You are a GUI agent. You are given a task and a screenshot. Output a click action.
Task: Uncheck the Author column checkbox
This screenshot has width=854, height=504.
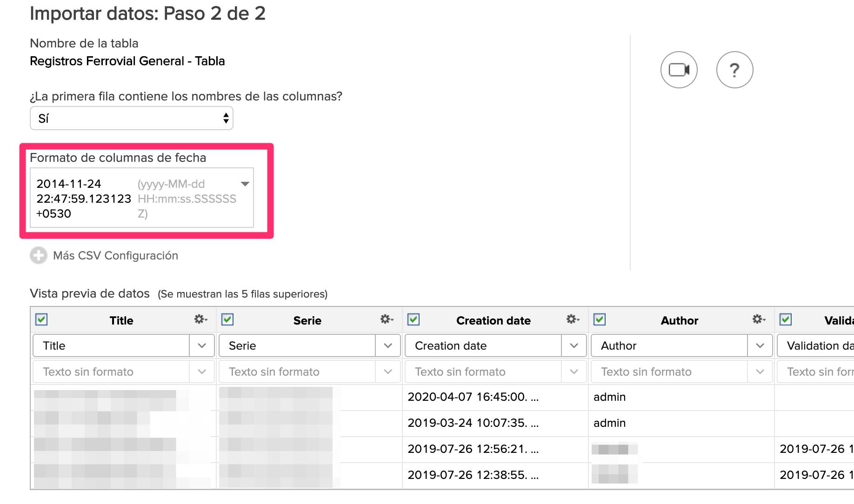pos(599,319)
